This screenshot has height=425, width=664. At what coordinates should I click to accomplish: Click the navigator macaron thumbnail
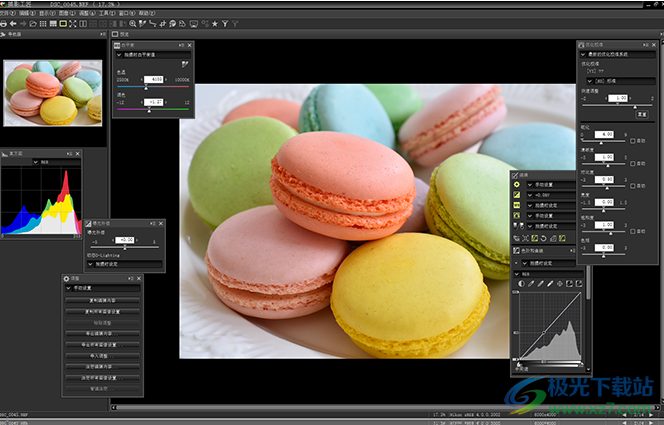pos(53,93)
